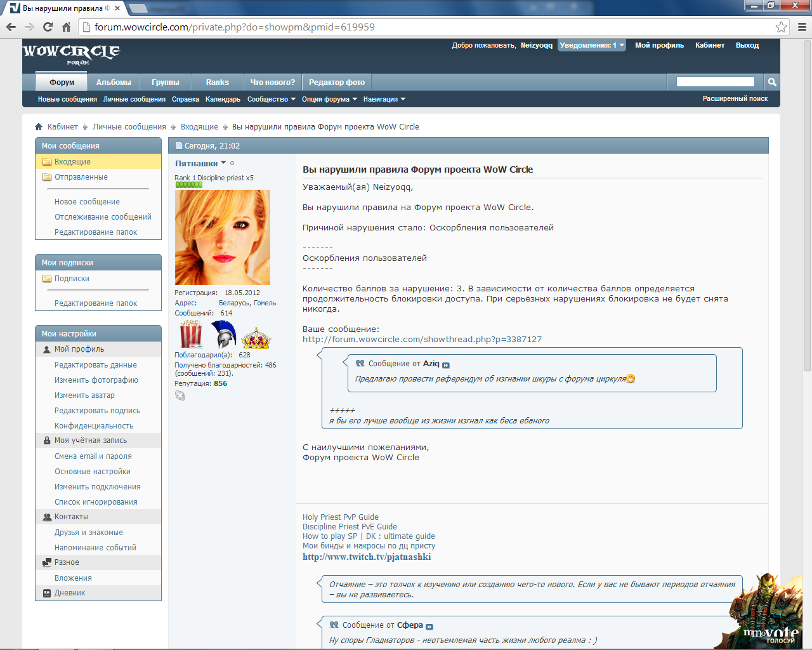Click the forum search input field
812x650 pixels.
(x=716, y=81)
